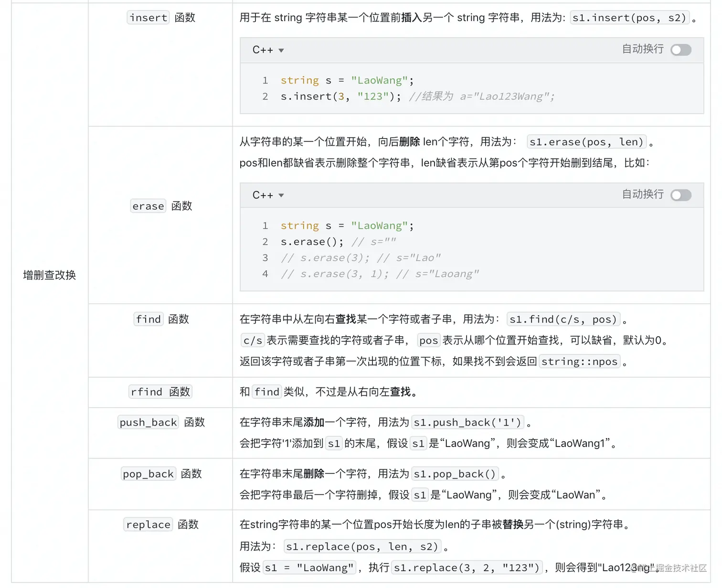The width and height of the screenshot is (722, 588).
Task: Click the "erase" function name code tag
Action: click(148, 206)
